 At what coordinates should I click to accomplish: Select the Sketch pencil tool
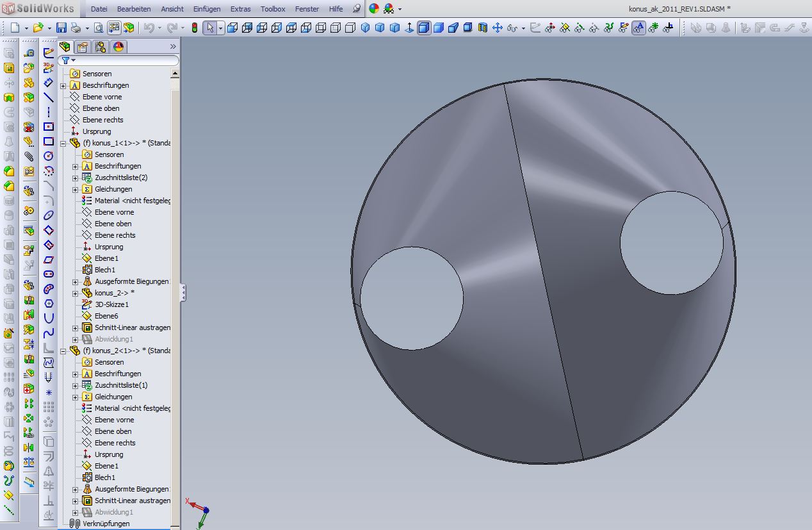49,54
